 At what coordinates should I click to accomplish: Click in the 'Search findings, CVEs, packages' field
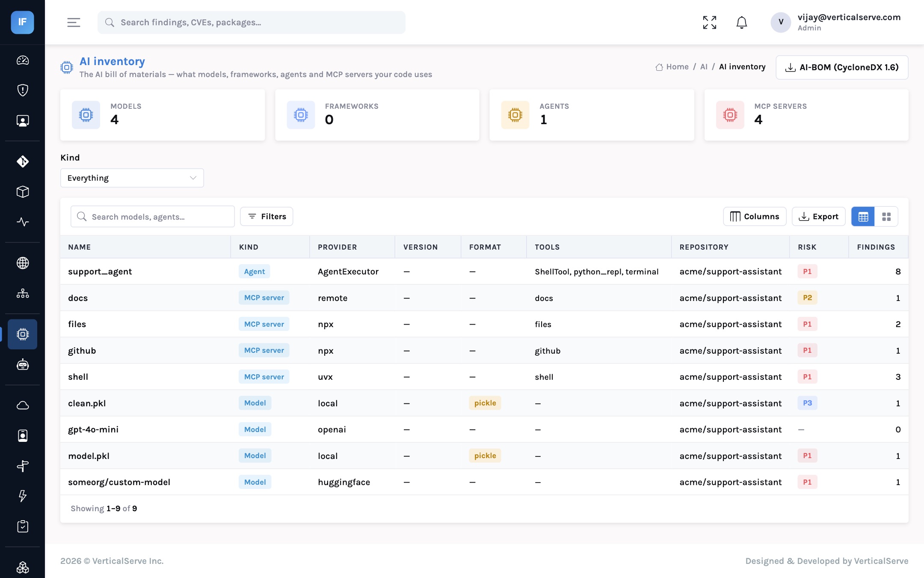pyautogui.click(x=252, y=22)
